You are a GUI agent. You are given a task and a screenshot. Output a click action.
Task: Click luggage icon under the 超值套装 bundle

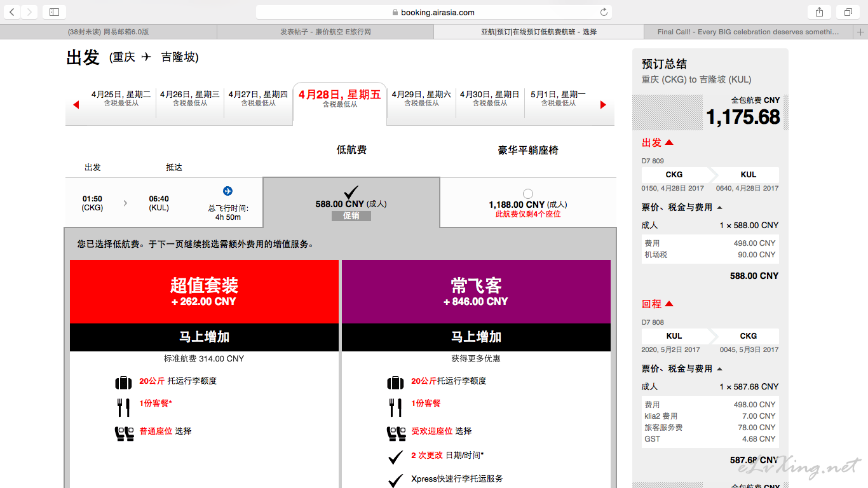(123, 383)
